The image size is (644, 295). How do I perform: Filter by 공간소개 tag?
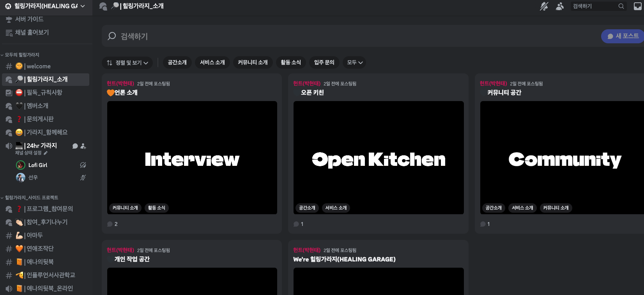tap(177, 63)
